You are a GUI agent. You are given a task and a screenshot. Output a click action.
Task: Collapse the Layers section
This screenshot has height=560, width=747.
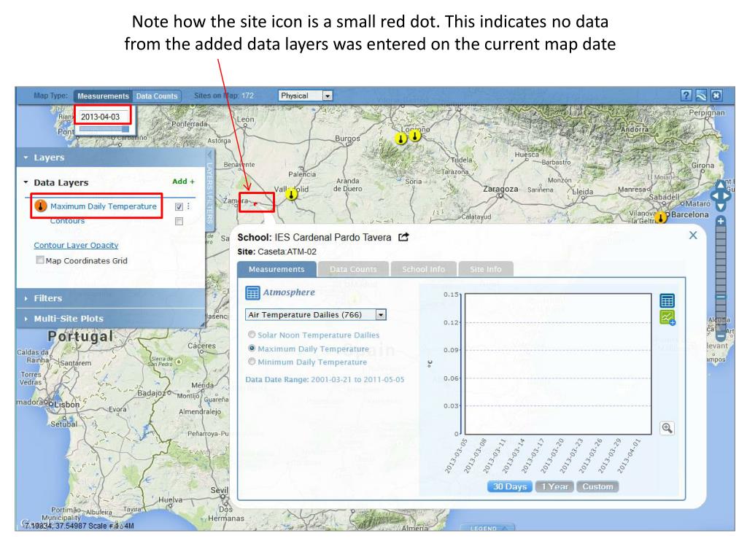[x=26, y=157]
